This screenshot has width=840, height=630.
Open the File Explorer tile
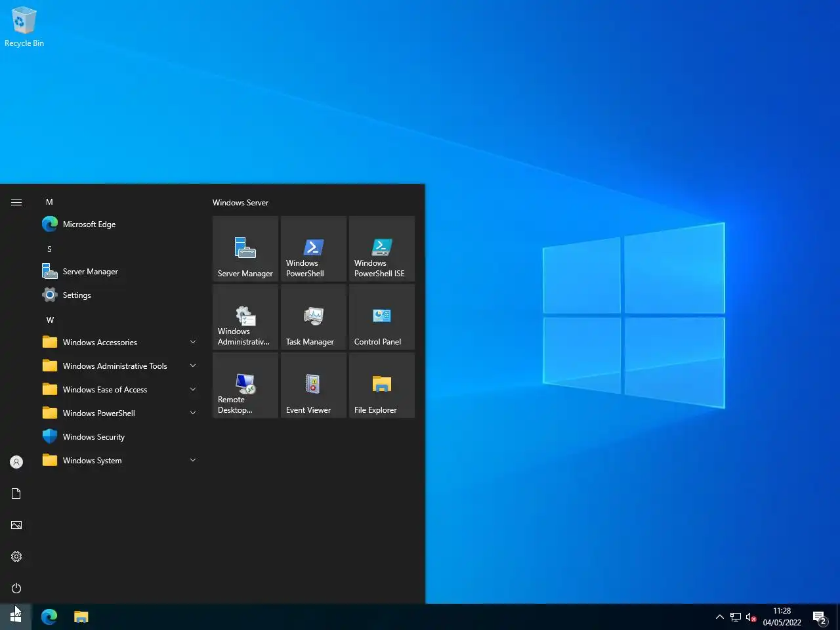[382, 385]
